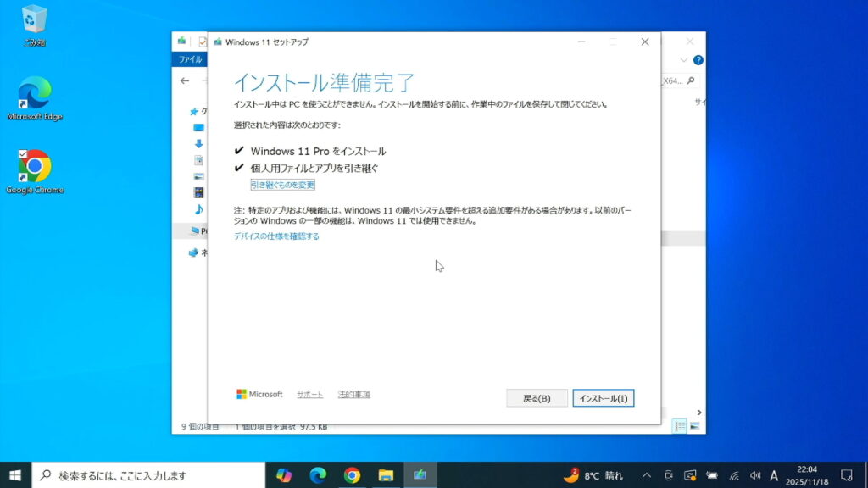Image resolution: width=868 pixels, height=488 pixels.
Task: Open the Microsoft Edge desktop shortcut
Action: click(x=35, y=98)
